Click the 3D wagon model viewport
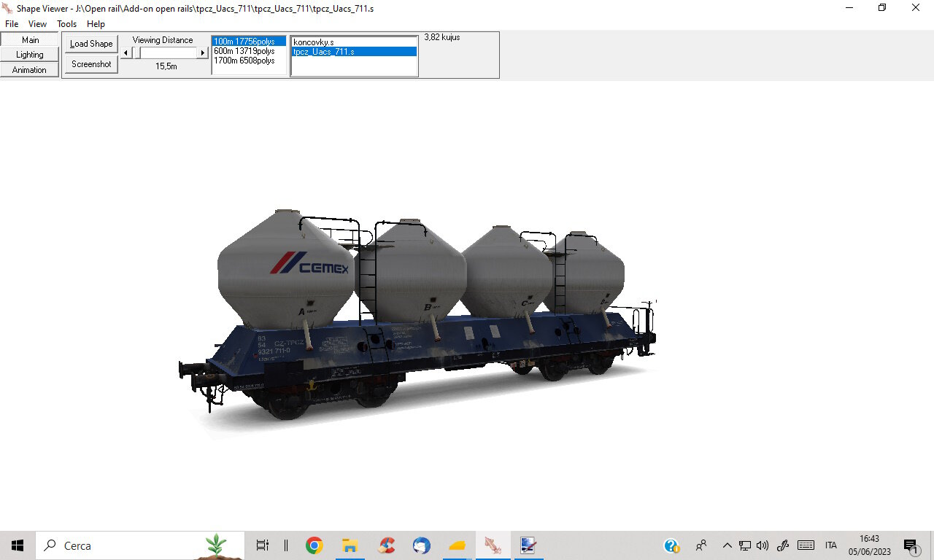 point(467,306)
